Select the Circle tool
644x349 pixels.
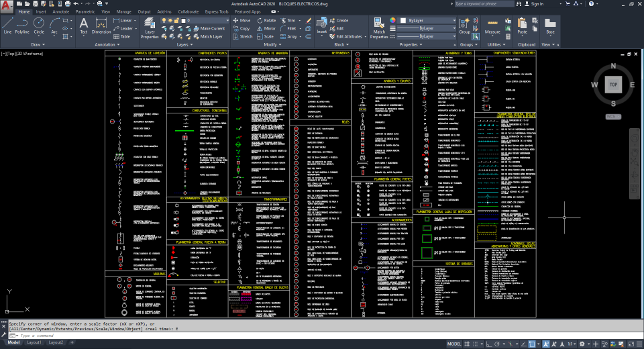(x=39, y=26)
